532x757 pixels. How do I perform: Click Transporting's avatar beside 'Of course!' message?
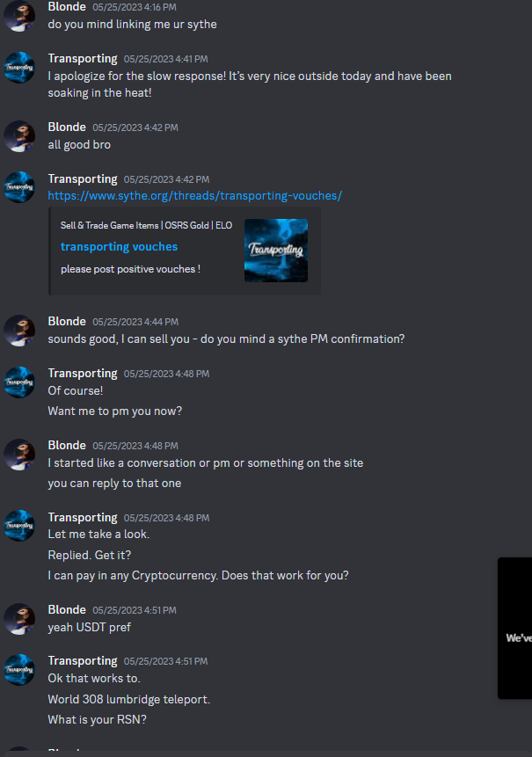click(x=19, y=382)
